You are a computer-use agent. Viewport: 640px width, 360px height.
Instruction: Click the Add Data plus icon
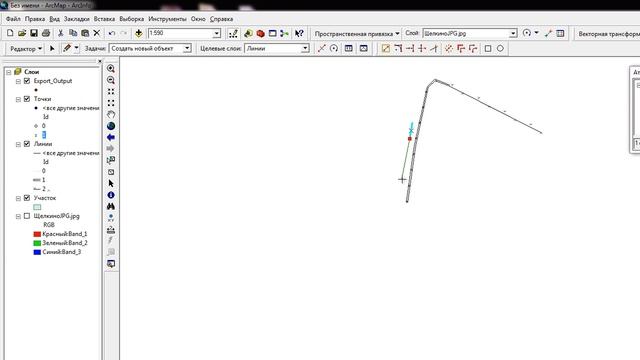139,33
